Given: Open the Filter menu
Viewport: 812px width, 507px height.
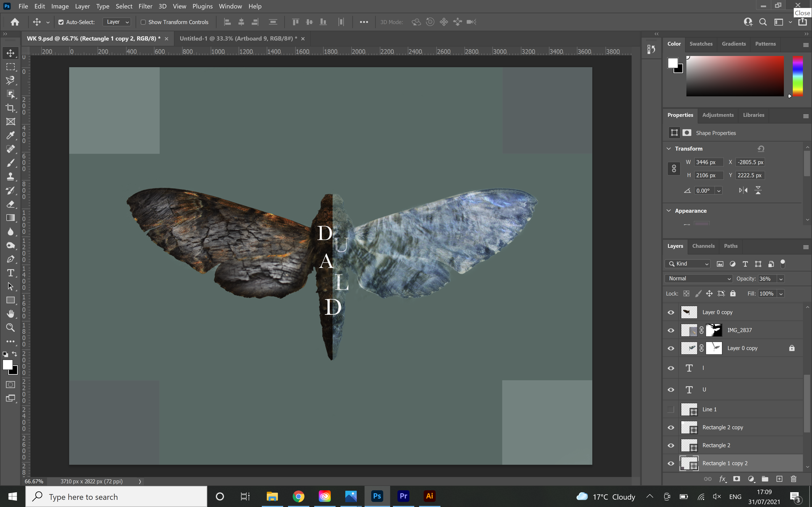Looking at the screenshot, I should (x=145, y=6).
